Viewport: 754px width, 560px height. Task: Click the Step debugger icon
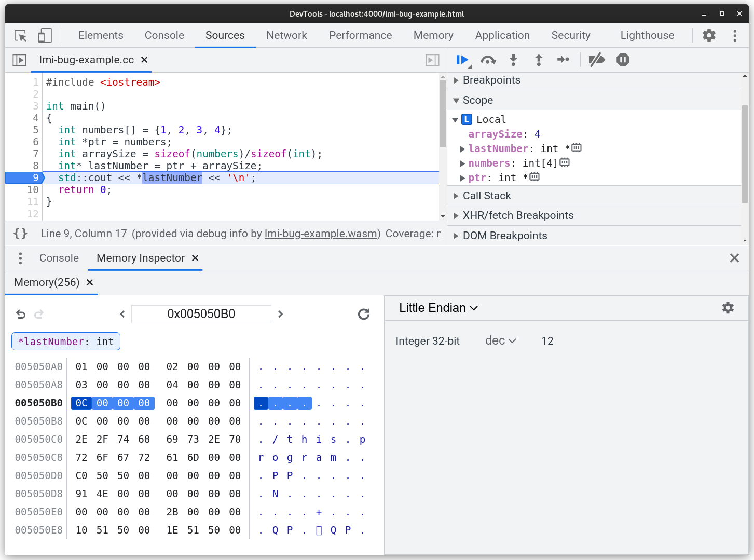563,60
